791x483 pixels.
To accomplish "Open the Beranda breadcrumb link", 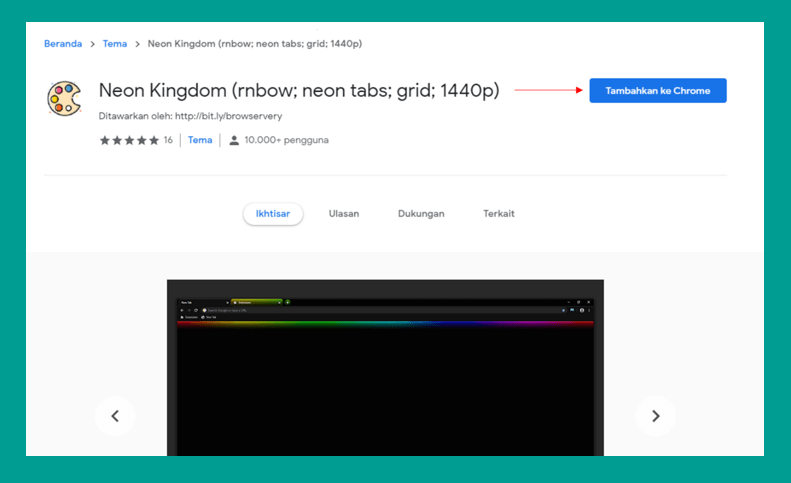I will click(x=63, y=43).
